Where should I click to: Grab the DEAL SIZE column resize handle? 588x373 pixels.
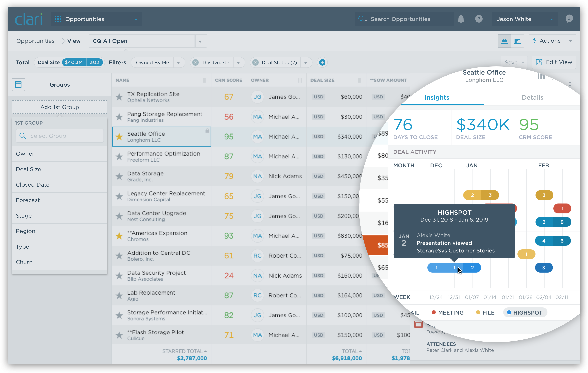click(x=359, y=80)
